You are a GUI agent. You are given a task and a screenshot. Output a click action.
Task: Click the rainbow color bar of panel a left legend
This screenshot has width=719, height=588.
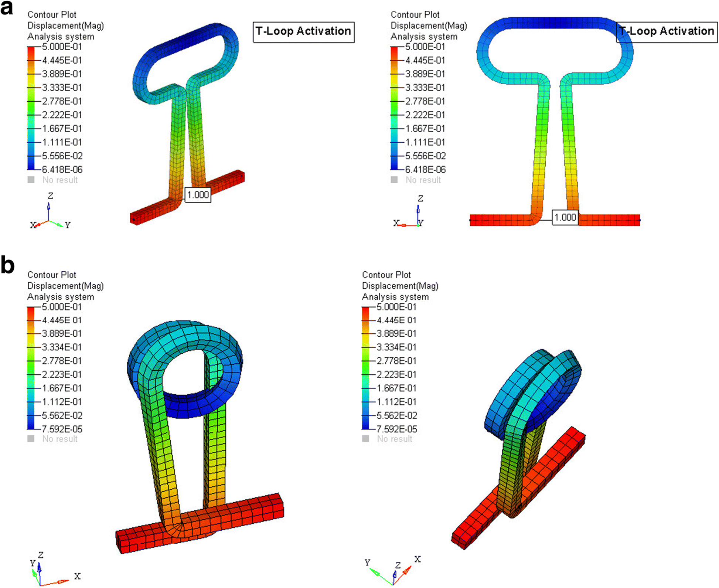[x=31, y=108]
